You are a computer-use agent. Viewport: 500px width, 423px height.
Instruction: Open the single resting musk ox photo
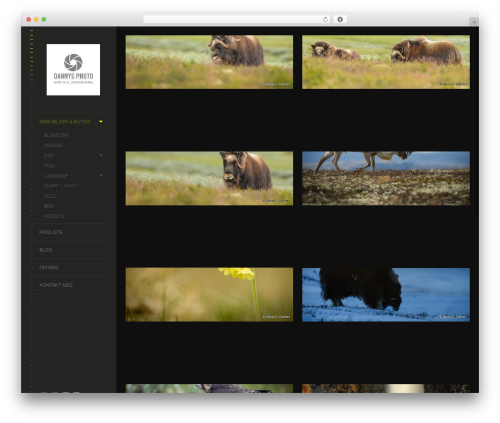[x=209, y=62]
